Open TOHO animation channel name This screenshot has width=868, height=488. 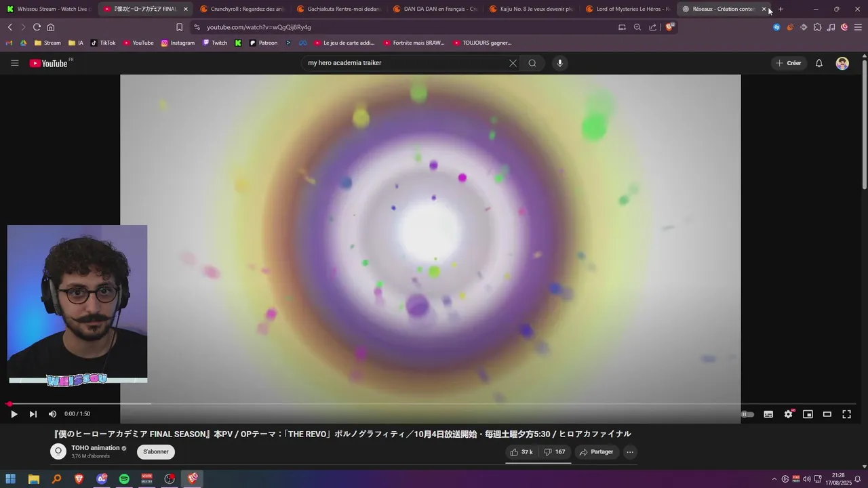pos(96,448)
